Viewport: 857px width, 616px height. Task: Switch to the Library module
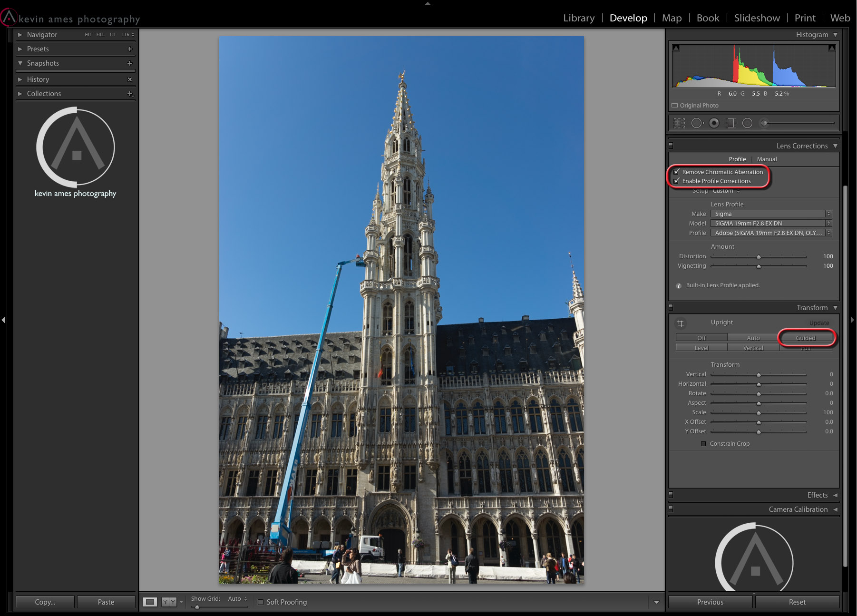coord(579,18)
